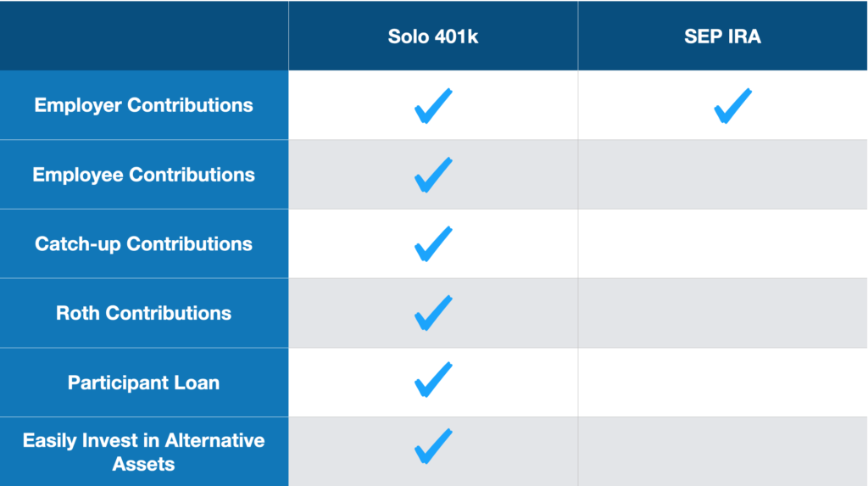The image size is (868, 486).
Task: Click the Employer Contributions row label
Action: (143, 105)
